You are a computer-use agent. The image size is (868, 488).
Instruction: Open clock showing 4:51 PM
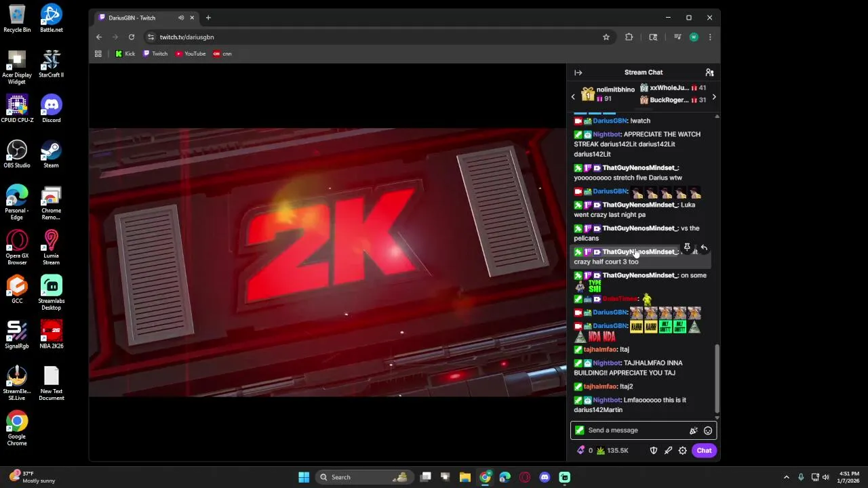pyautogui.click(x=849, y=477)
